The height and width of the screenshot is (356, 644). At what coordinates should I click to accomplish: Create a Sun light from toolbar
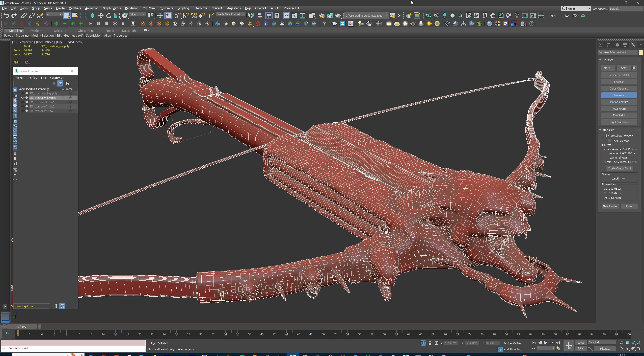pyautogui.click(x=429, y=24)
